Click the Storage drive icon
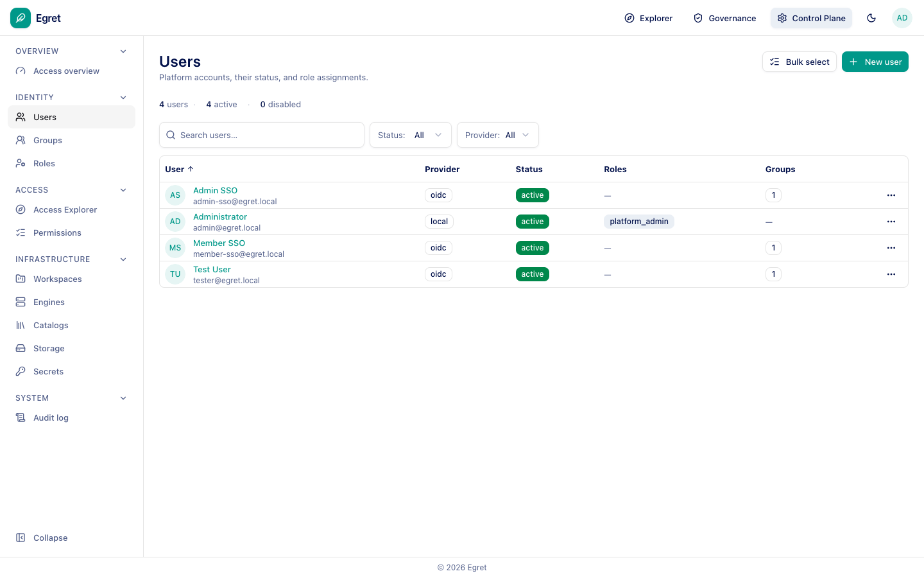924x578 pixels. (21, 348)
